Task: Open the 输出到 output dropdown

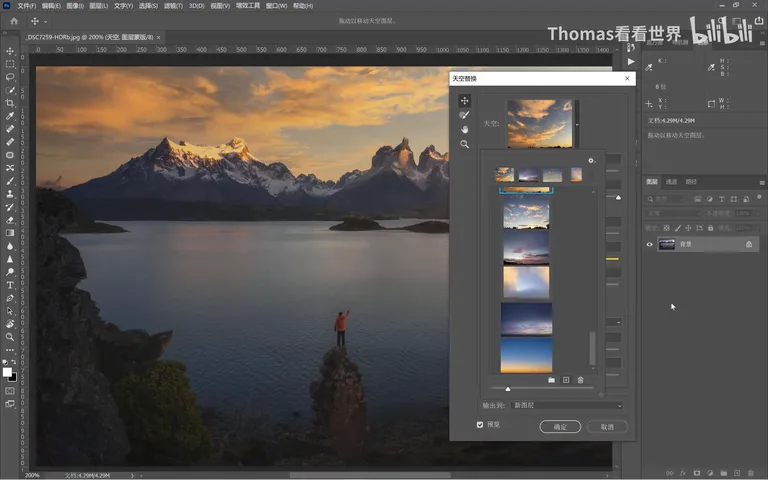Action: point(567,406)
